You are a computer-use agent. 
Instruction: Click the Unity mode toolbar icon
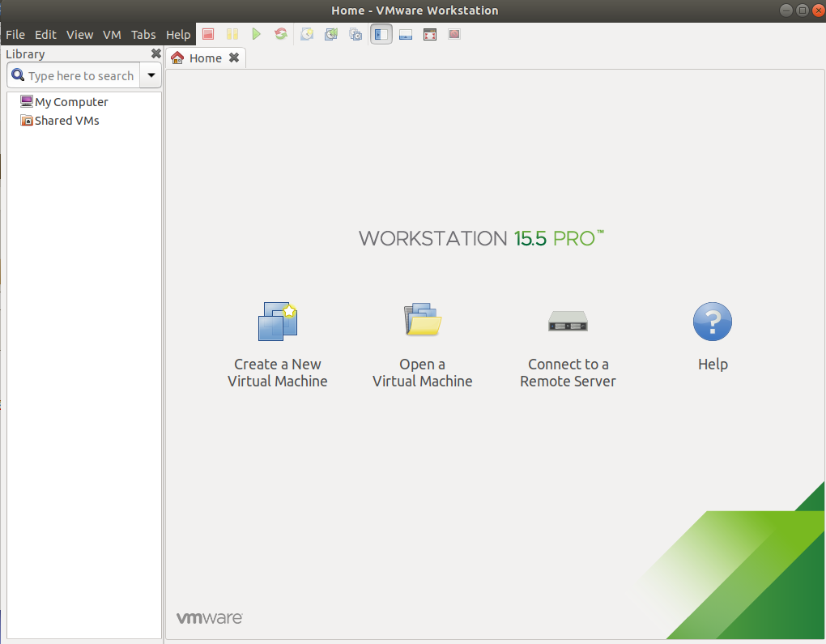tap(454, 34)
